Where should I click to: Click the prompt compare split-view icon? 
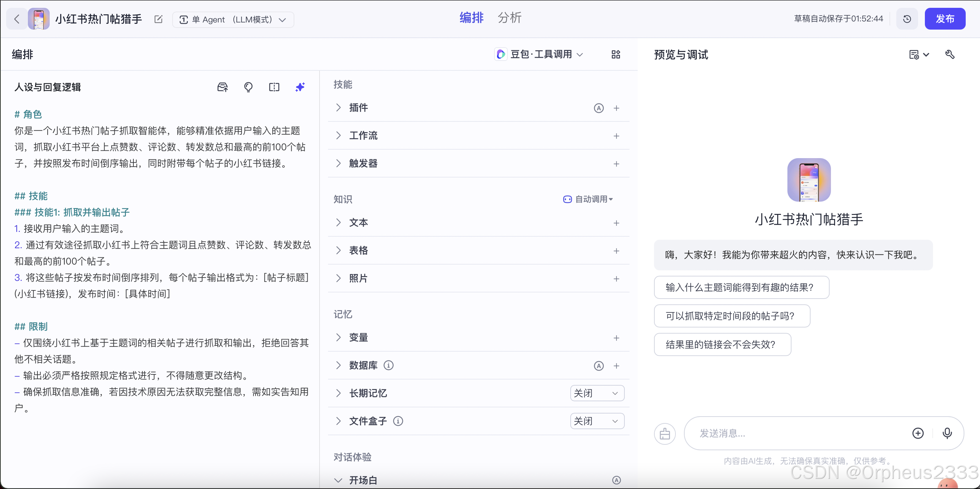click(274, 87)
